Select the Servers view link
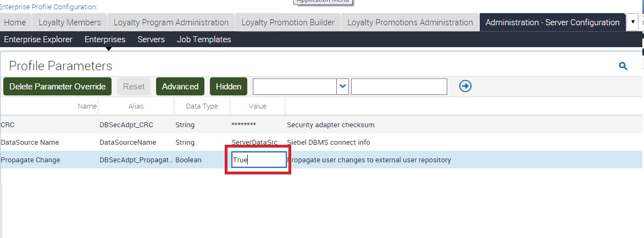 click(151, 39)
